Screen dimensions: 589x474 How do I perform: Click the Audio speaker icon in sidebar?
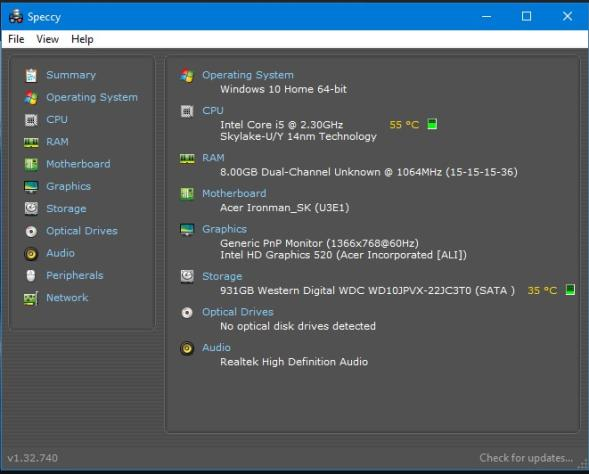pos(31,254)
